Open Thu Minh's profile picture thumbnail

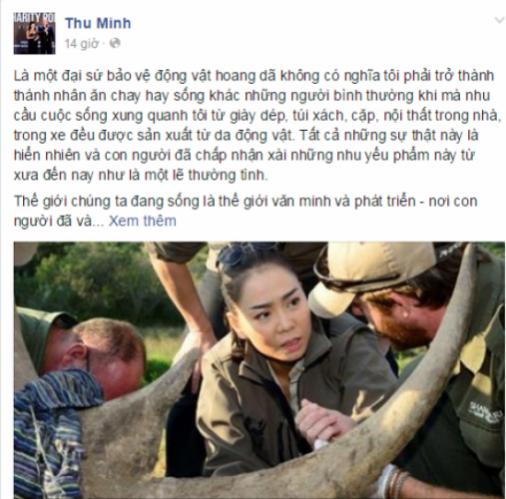(x=34, y=33)
